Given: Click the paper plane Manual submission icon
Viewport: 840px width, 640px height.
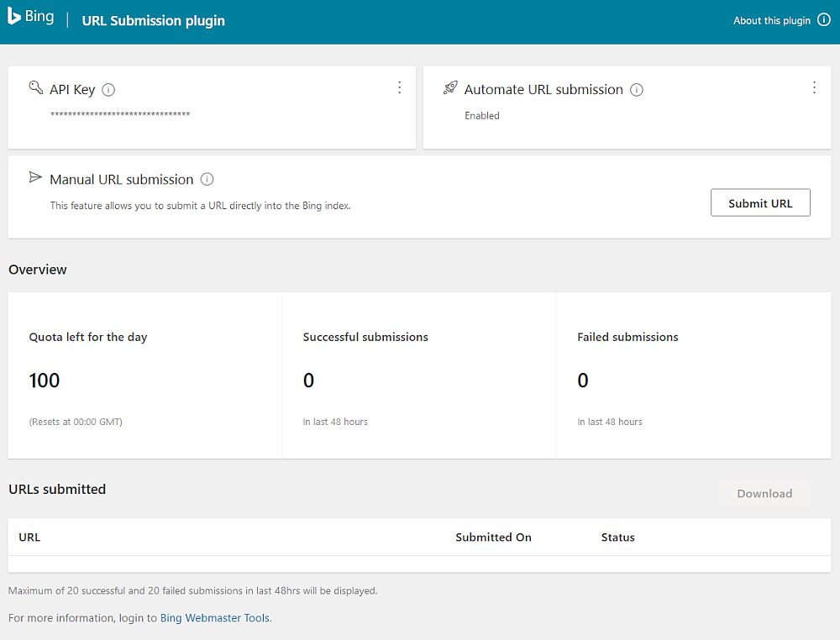Looking at the screenshot, I should [35, 177].
